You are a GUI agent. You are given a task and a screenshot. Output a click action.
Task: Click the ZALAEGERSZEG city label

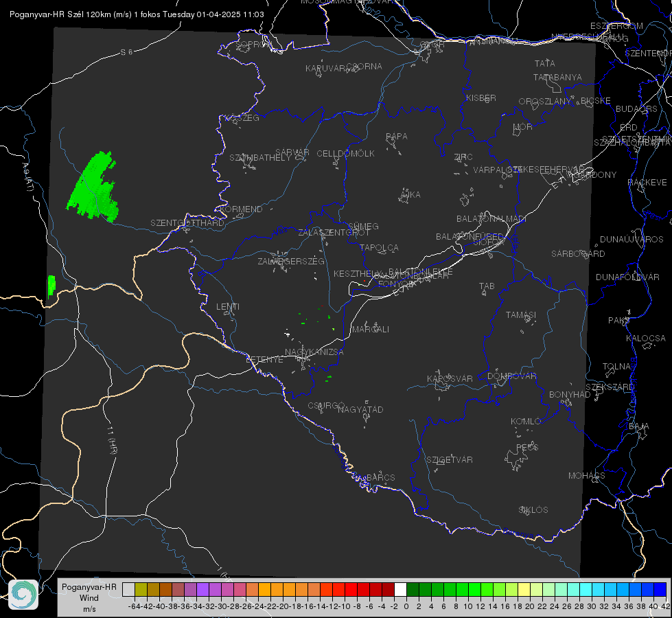pos(291,261)
